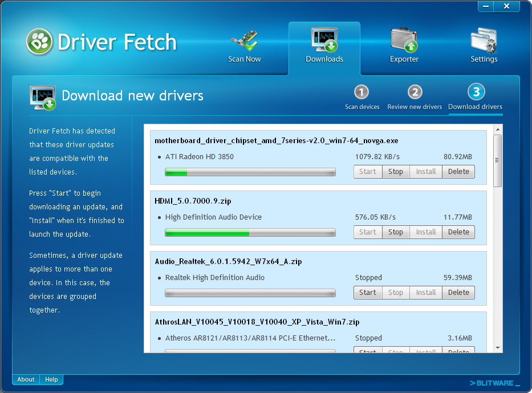Open the Exporter briefcase icon

tap(404, 41)
